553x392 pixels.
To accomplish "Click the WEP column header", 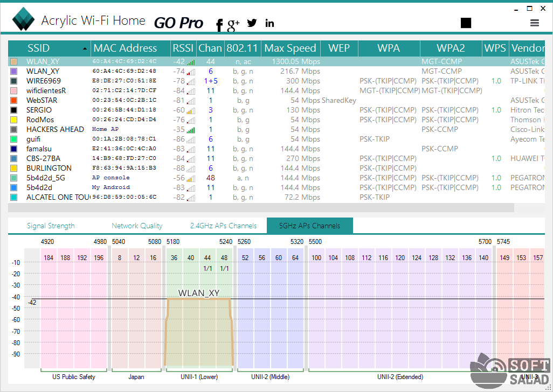I will click(x=339, y=48).
